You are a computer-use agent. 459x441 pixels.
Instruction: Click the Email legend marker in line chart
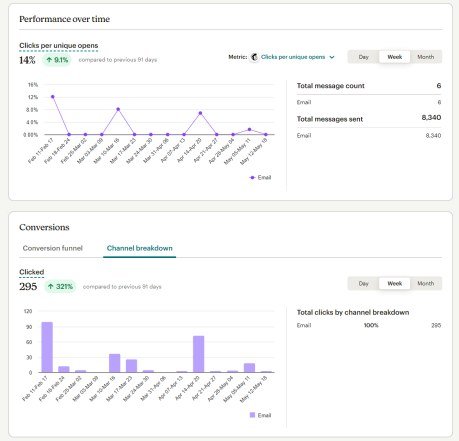(x=252, y=177)
